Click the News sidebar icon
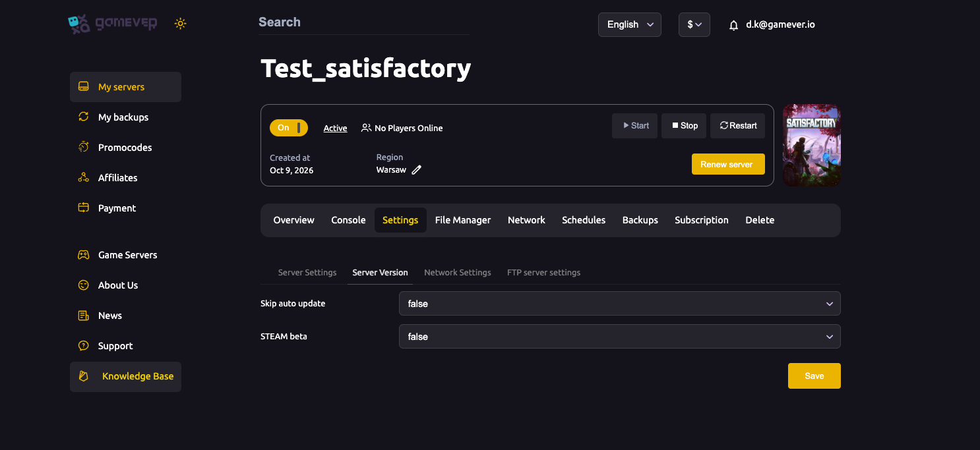This screenshot has width=980, height=450. point(83,316)
